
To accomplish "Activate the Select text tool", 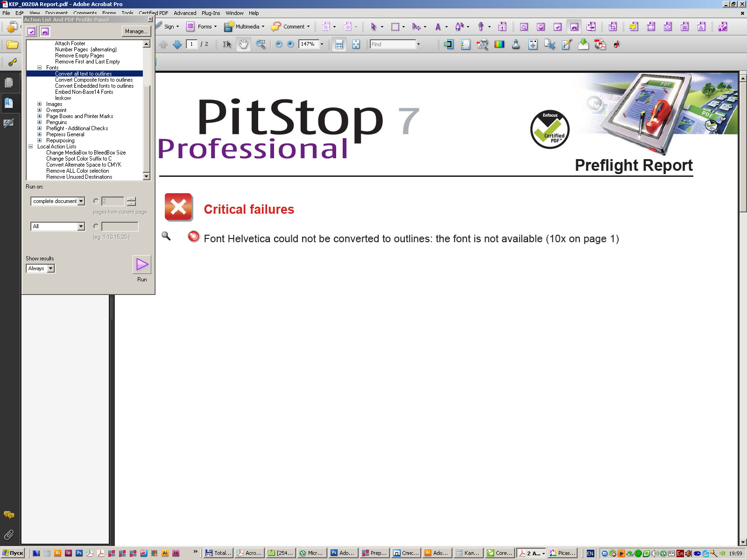I will [227, 44].
